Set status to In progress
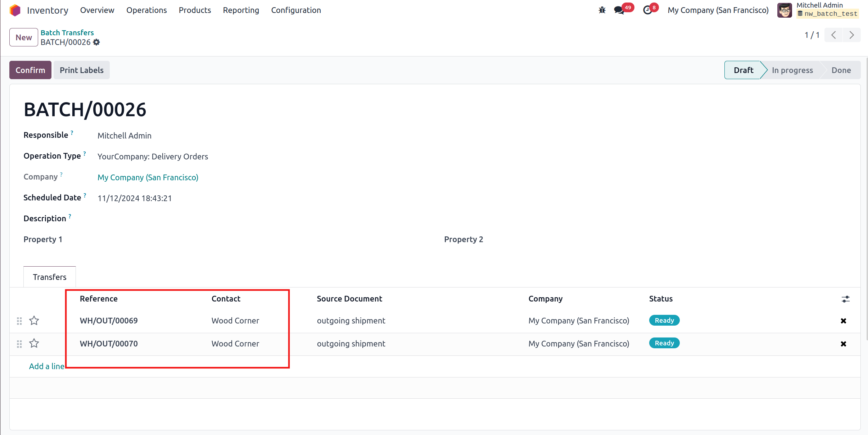This screenshot has height=435, width=868. (x=792, y=70)
